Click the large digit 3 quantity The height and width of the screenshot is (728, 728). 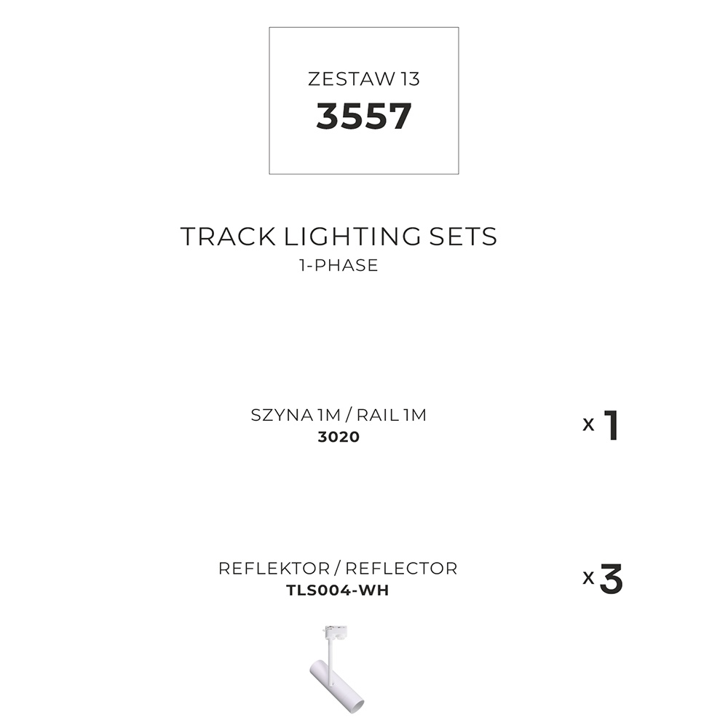tap(611, 579)
